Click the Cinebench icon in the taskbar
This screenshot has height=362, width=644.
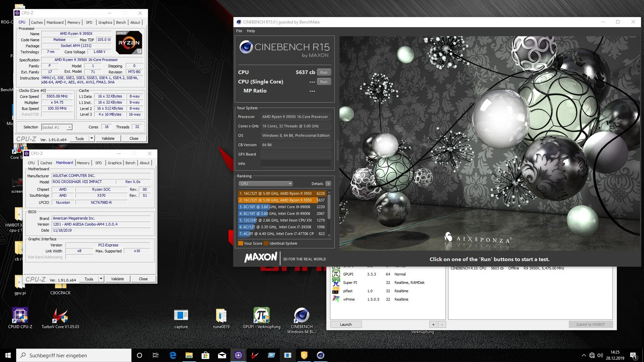click(320, 355)
